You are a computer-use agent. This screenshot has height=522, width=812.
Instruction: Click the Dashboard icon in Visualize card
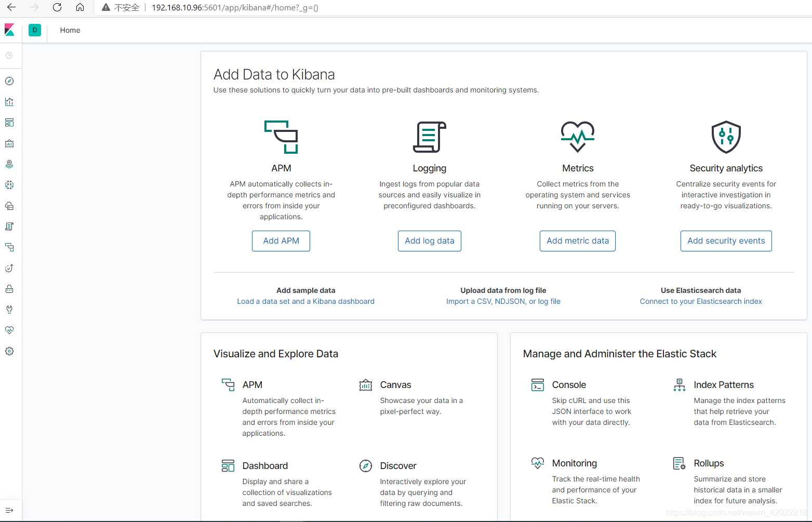tap(228, 466)
